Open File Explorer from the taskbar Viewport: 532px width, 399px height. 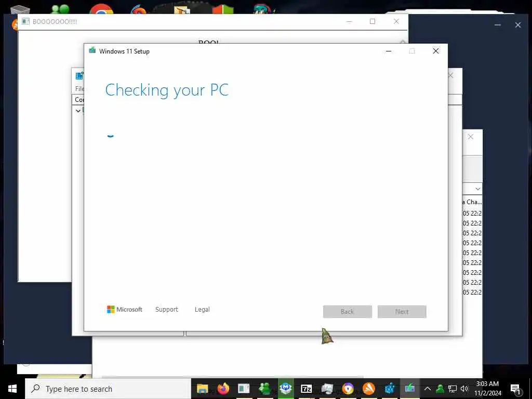click(x=203, y=389)
